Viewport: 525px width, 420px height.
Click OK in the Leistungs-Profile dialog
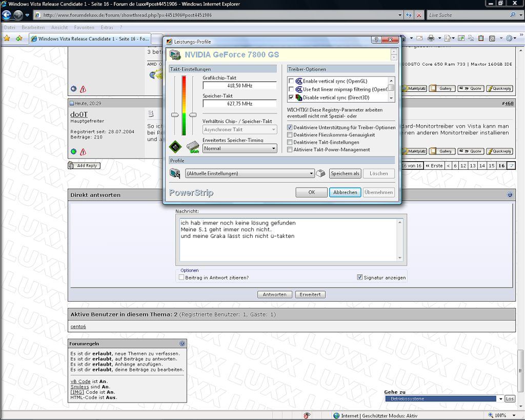311,192
